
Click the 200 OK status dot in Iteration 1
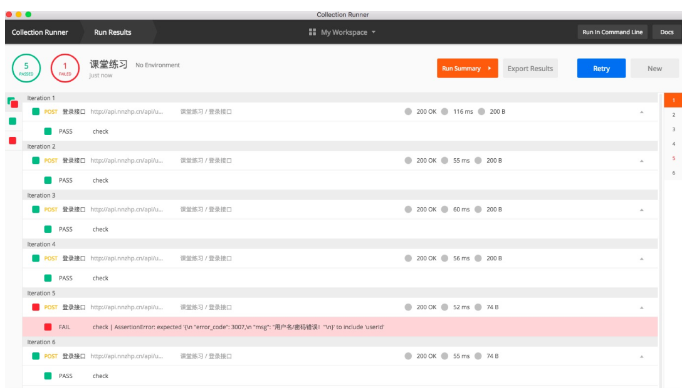click(408, 111)
